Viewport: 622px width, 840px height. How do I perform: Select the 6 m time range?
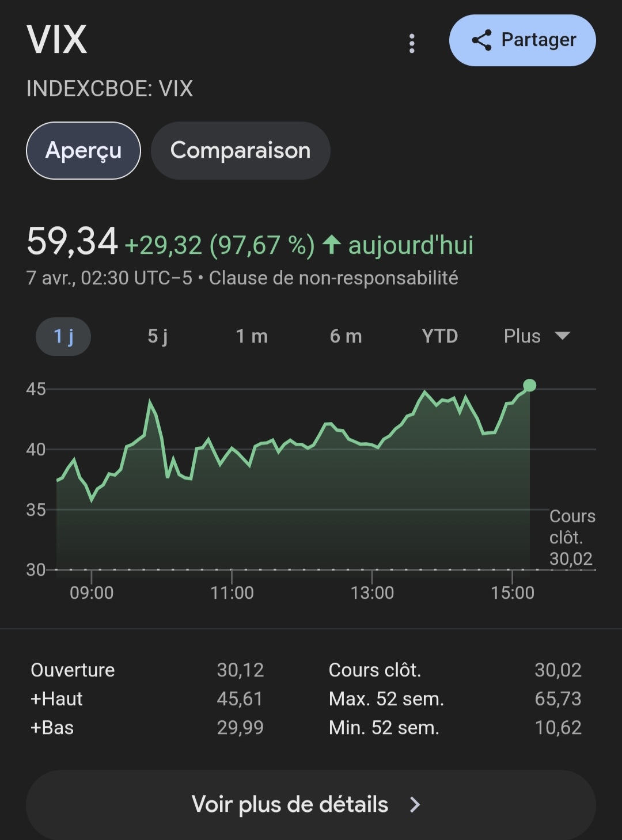tap(346, 336)
